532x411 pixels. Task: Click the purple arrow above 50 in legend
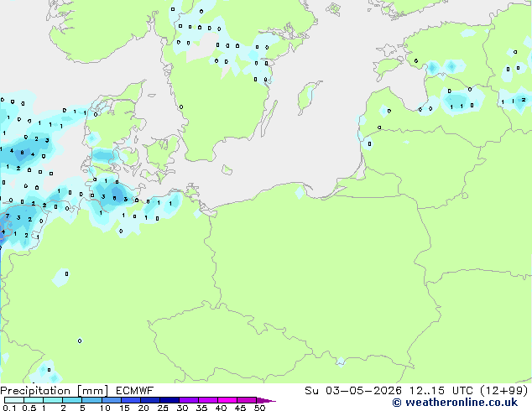[266, 400]
